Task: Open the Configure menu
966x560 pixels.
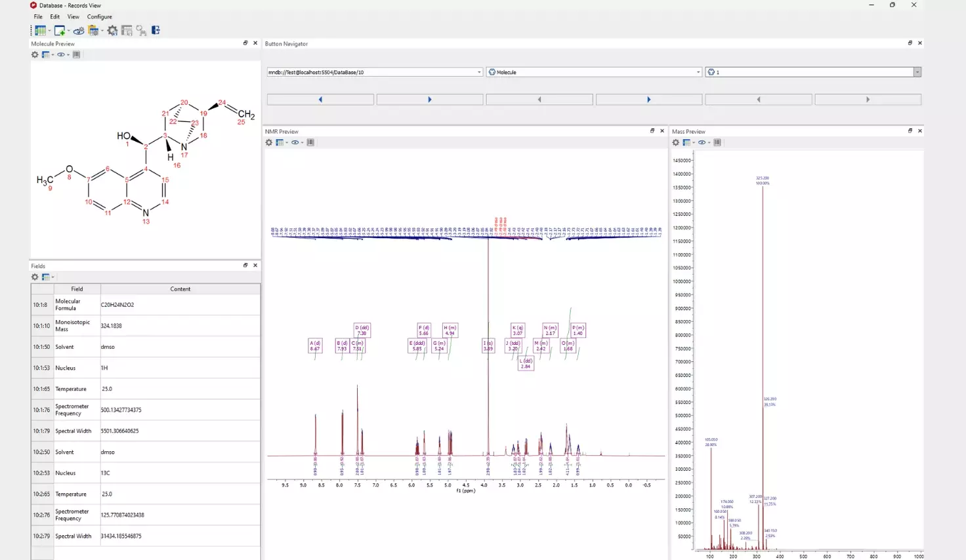Action: tap(99, 16)
